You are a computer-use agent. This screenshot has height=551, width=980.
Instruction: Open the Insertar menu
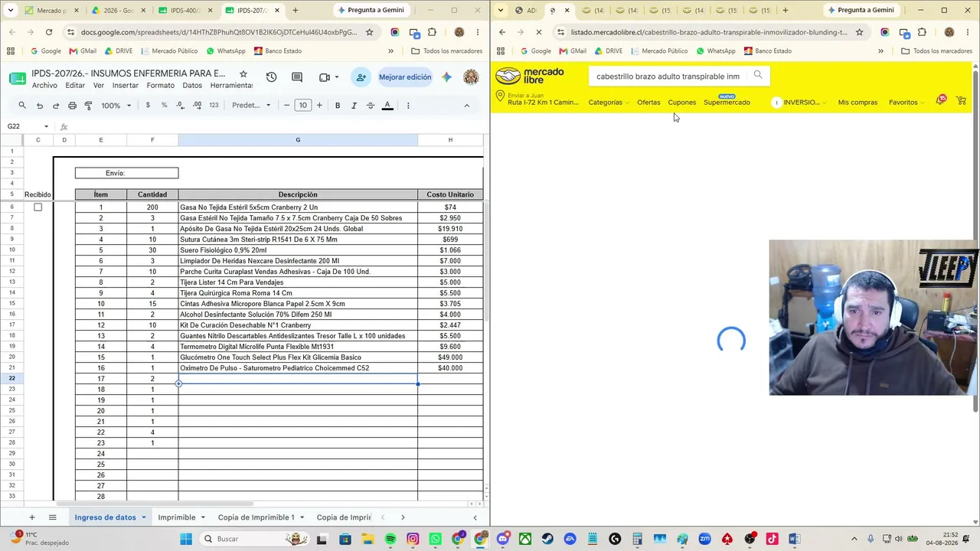pyautogui.click(x=126, y=86)
